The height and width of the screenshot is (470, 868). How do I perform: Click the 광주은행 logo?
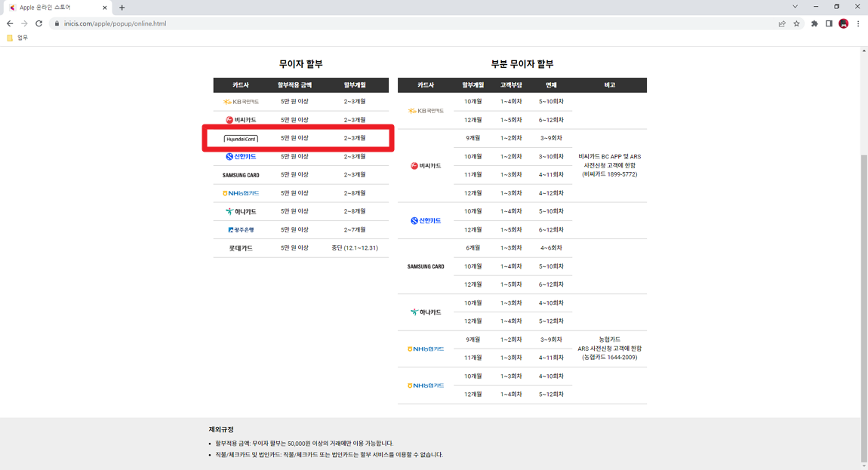241,230
